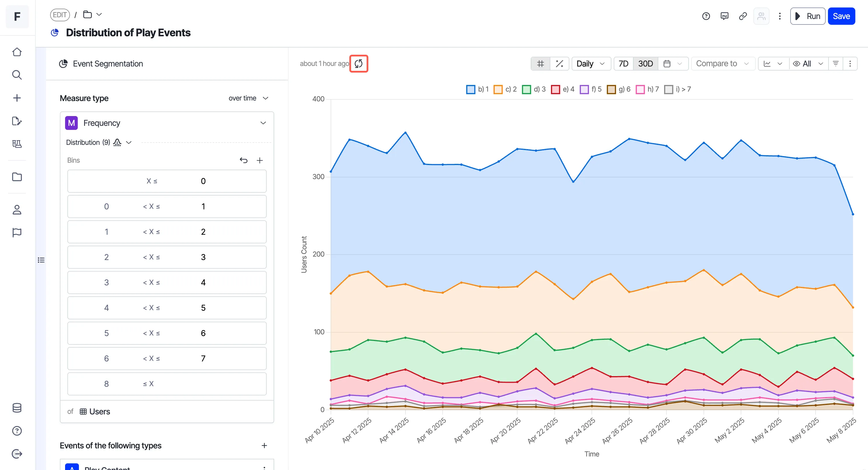The image size is (868, 470).
Task: Edit the upper bound 1 of second bin
Action: click(203, 206)
